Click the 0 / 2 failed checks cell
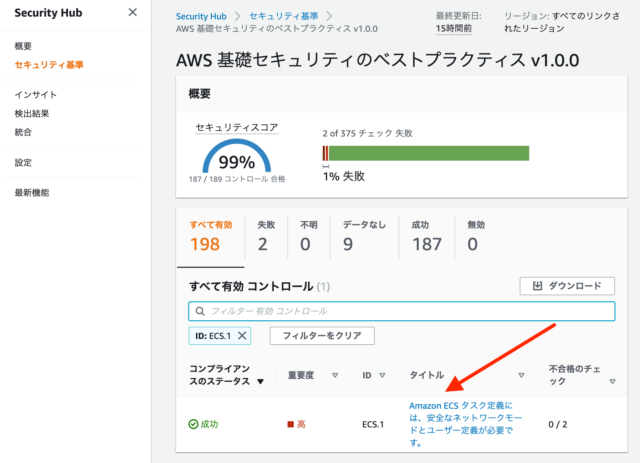The height and width of the screenshot is (463, 640). coord(558,424)
